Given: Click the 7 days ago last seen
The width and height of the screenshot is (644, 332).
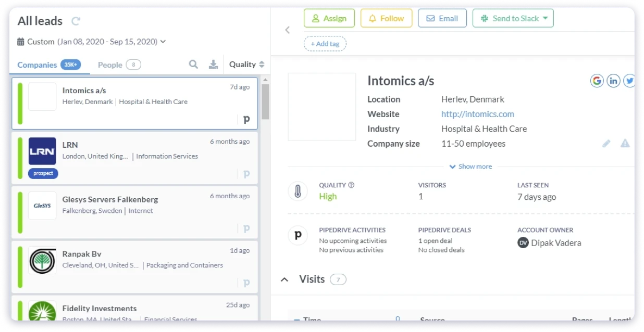Looking at the screenshot, I should coord(537,197).
